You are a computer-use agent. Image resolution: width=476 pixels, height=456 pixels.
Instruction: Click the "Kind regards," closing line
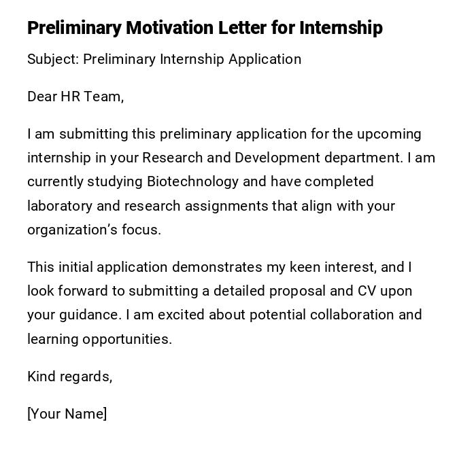tap(69, 376)
